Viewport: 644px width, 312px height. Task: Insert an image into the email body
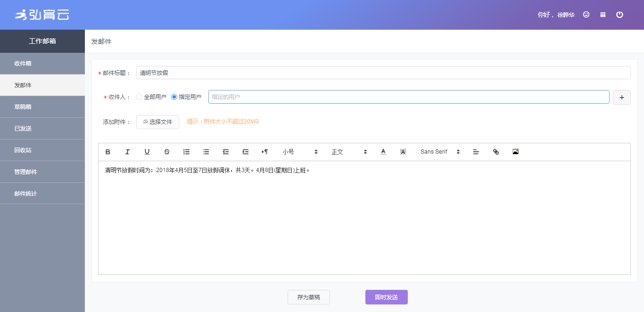coord(515,152)
